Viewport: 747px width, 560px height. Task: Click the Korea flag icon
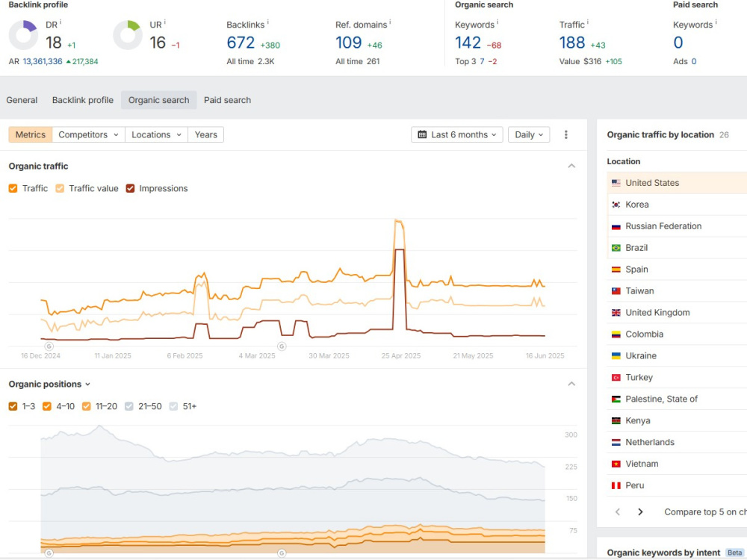point(616,205)
